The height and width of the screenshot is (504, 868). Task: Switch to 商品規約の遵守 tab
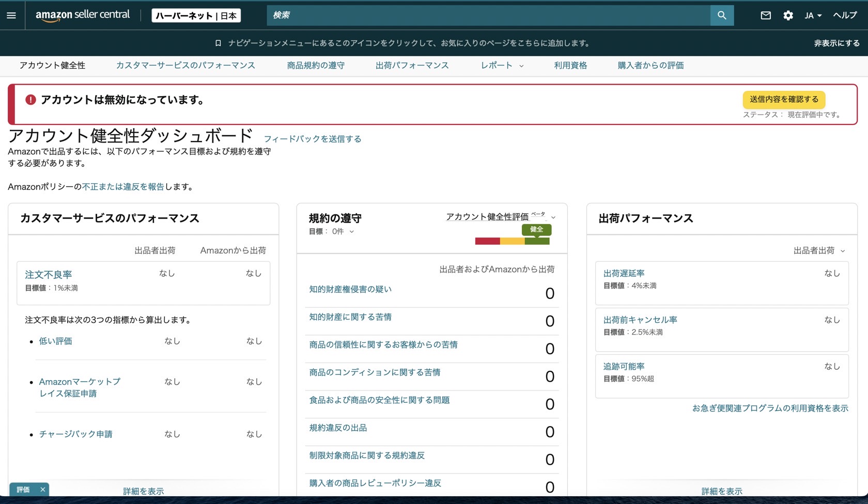point(316,66)
